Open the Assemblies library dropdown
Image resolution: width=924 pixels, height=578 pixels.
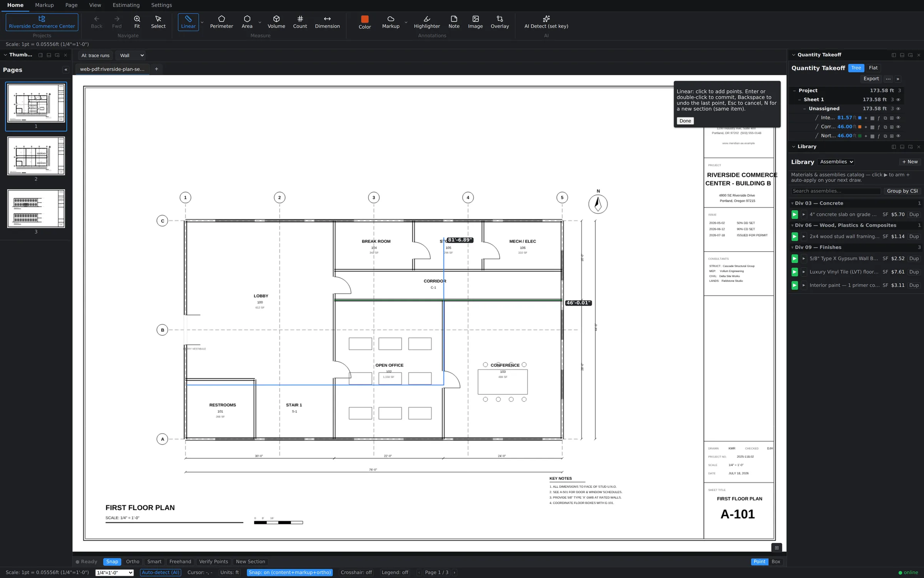point(837,162)
